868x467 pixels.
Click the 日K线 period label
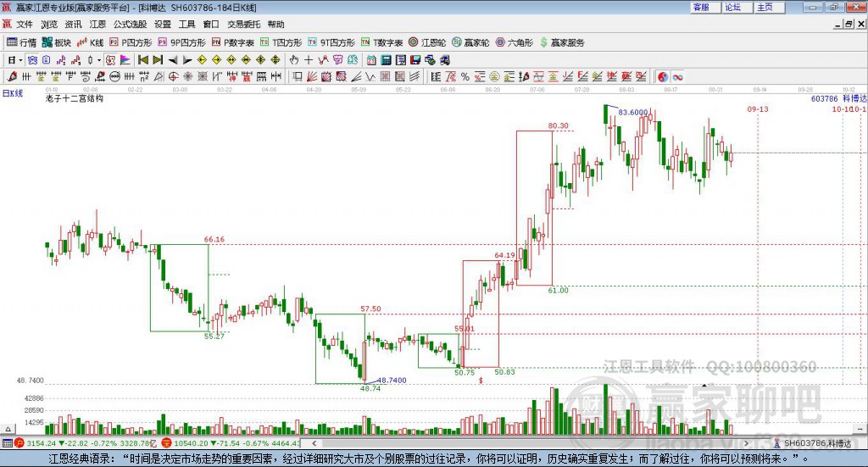point(13,93)
